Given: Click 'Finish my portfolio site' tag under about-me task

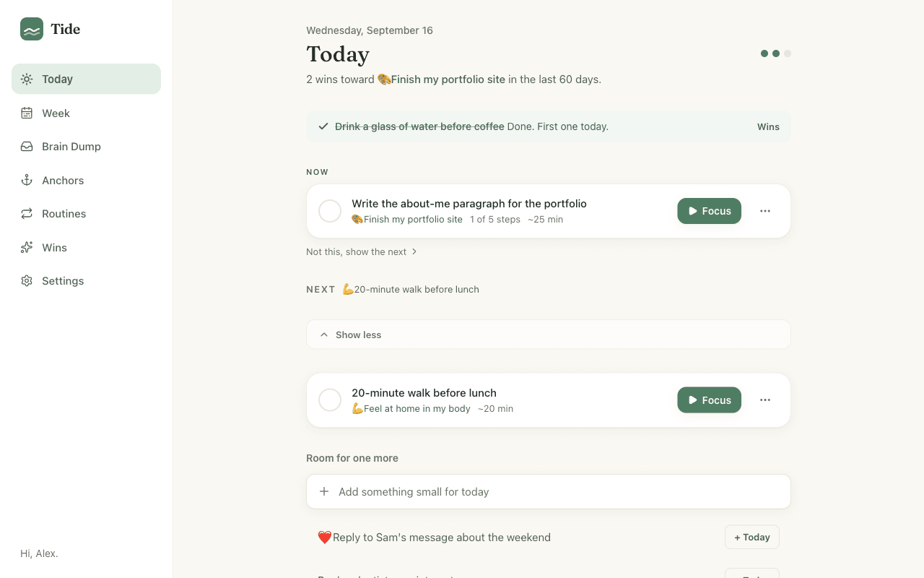Looking at the screenshot, I should click(x=407, y=220).
